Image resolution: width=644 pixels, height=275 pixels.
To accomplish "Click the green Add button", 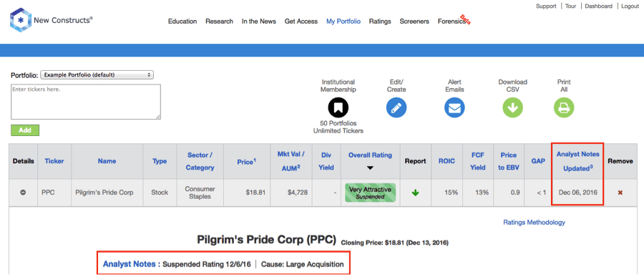I will pyautogui.click(x=24, y=130).
